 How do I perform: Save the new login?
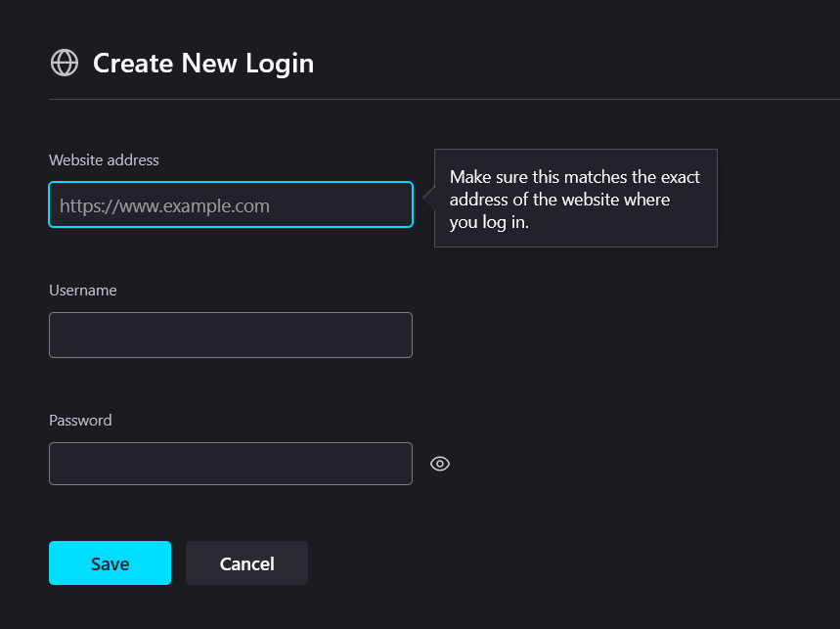click(x=110, y=563)
